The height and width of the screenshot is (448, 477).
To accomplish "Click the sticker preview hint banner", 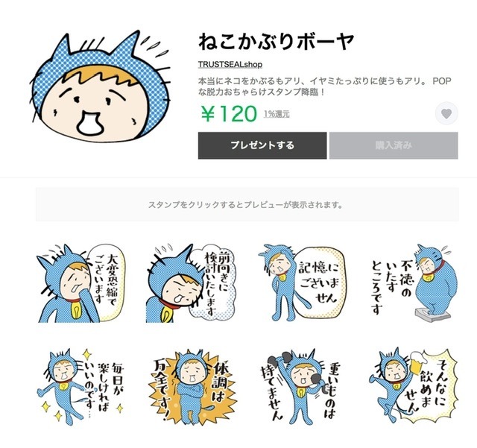I will (247, 204).
